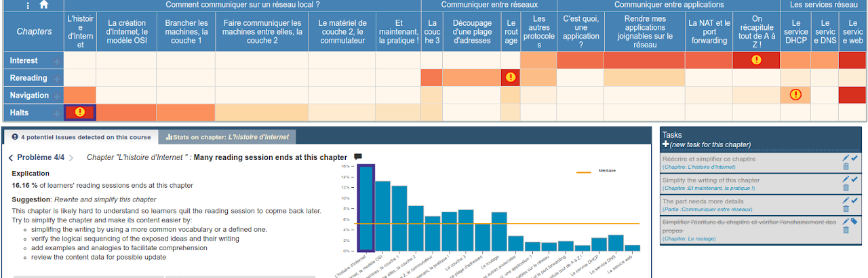Select header 'Le matériel de couche 2, le commutateur'
868x278 pixels.
(342, 31)
